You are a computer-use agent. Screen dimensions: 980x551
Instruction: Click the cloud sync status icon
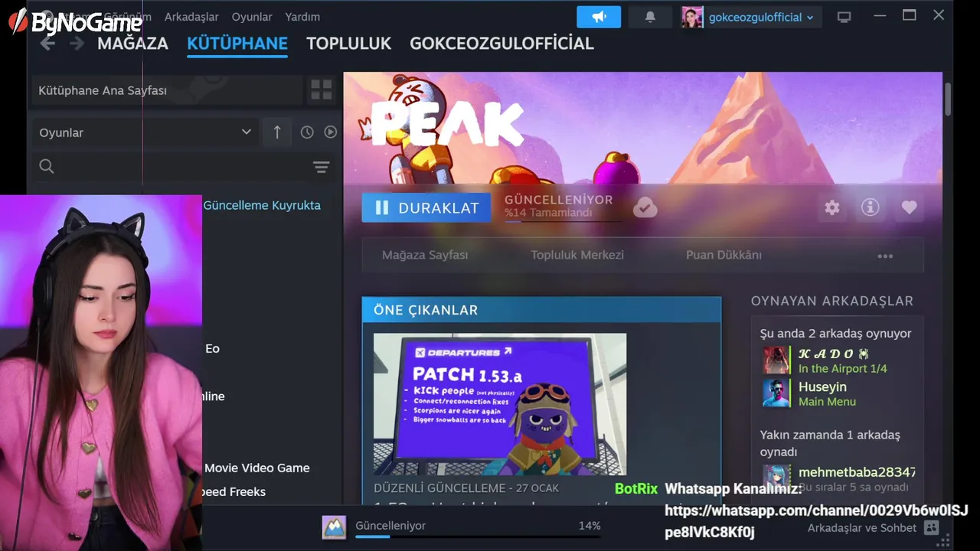[x=645, y=207]
